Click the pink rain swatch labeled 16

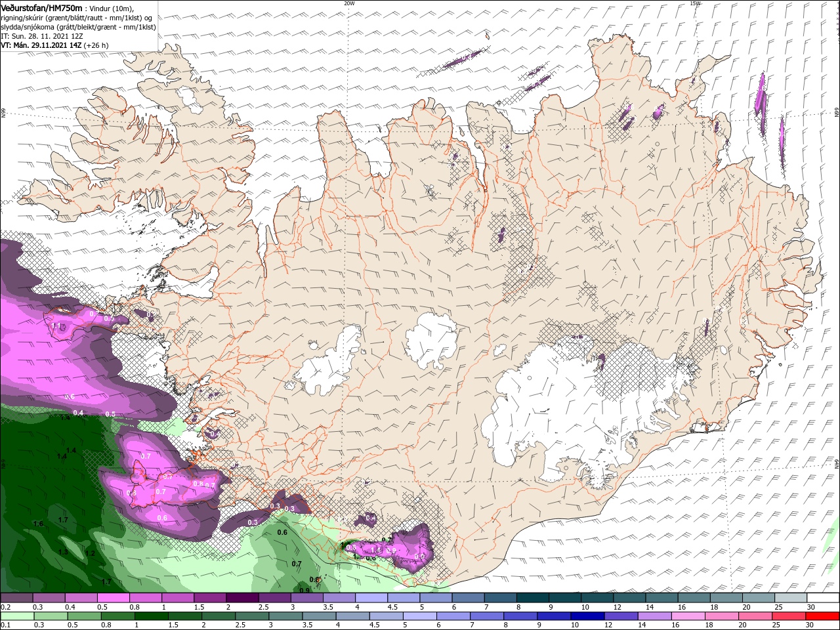(x=687, y=616)
